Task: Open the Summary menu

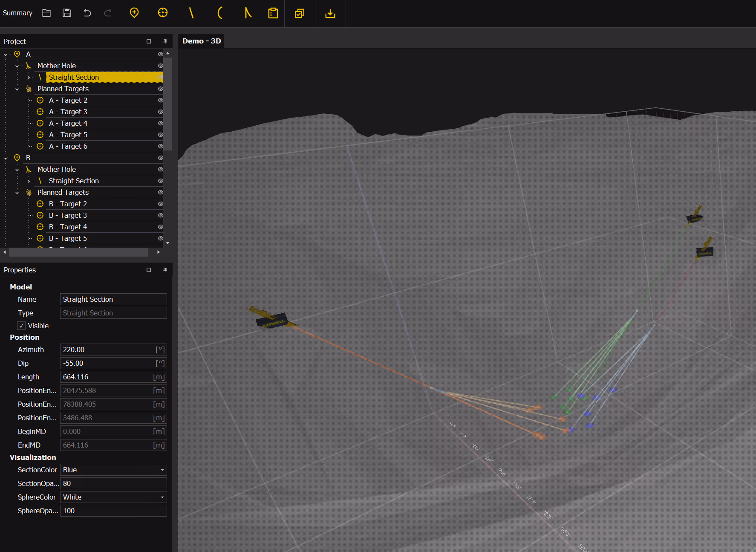Action: (x=17, y=13)
